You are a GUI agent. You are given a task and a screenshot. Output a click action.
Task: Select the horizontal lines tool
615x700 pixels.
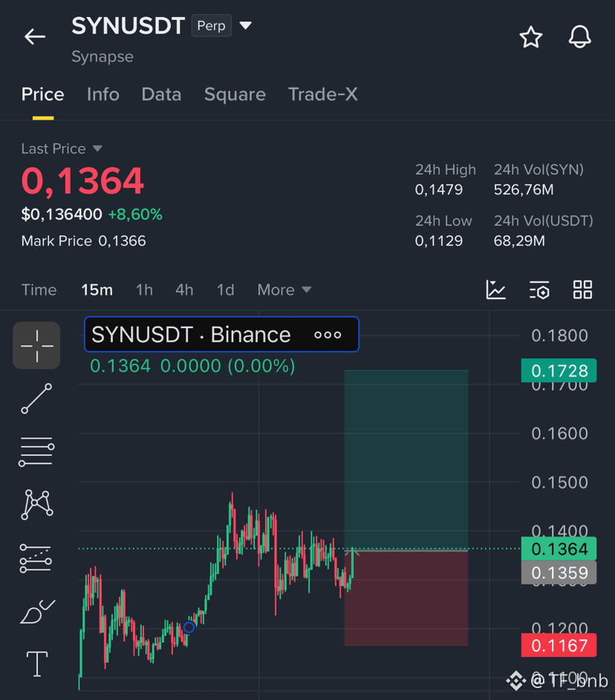(36, 451)
